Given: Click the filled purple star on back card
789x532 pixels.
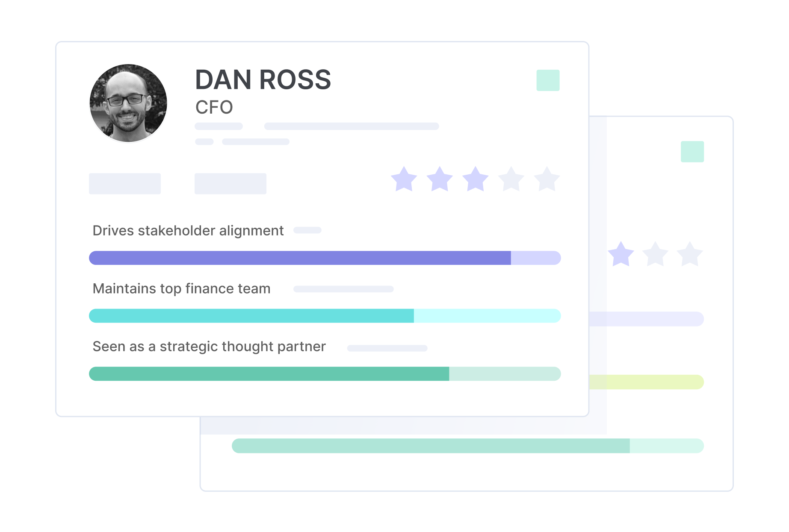Looking at the screenshot, I should coord(621,254).
